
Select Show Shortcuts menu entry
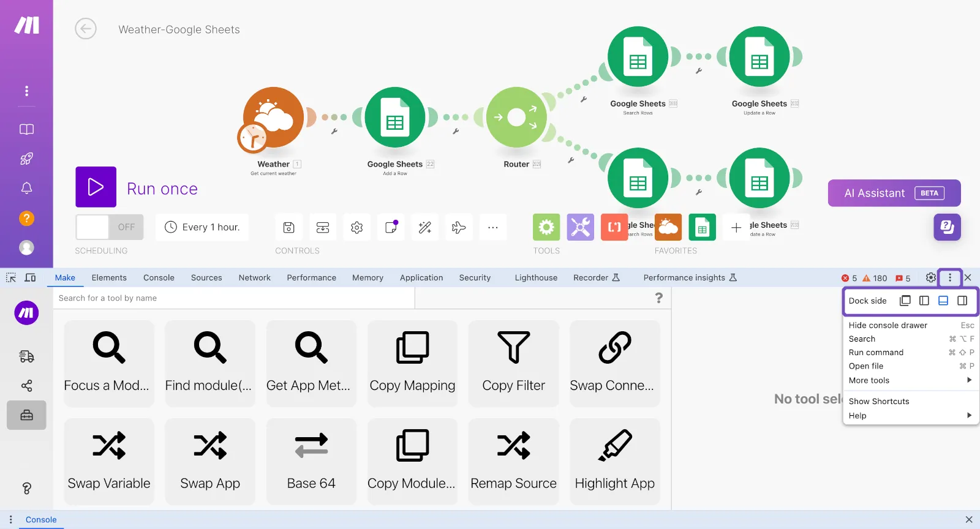(x=911, y=401)
